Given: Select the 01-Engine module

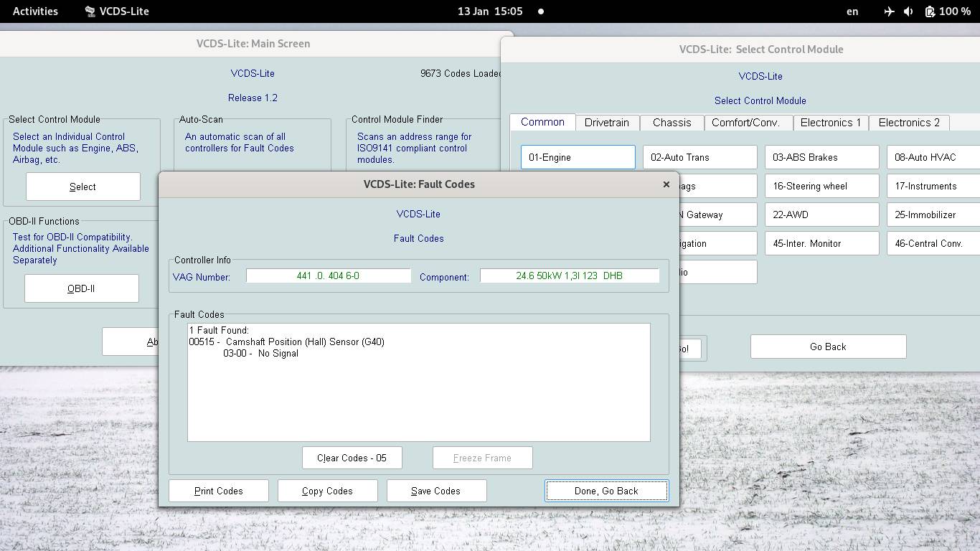Looking at the screenshot, I should (x=578, y=157).
